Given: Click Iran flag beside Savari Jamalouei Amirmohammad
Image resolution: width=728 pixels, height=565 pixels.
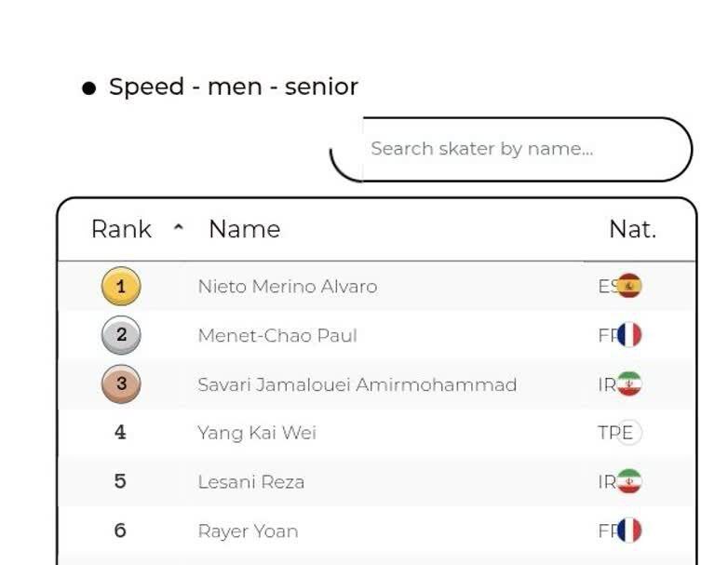Looking at the screenshot, I should point(630,384).
